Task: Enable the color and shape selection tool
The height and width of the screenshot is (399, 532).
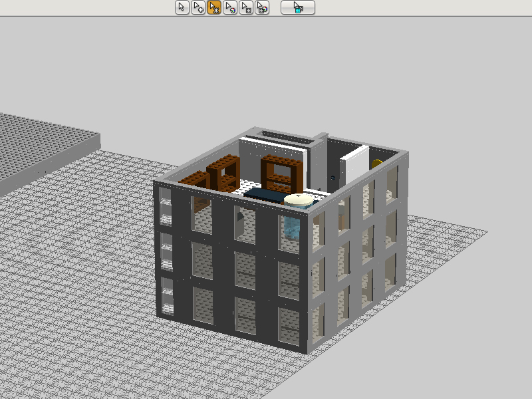Action: (x=262, y=7)
